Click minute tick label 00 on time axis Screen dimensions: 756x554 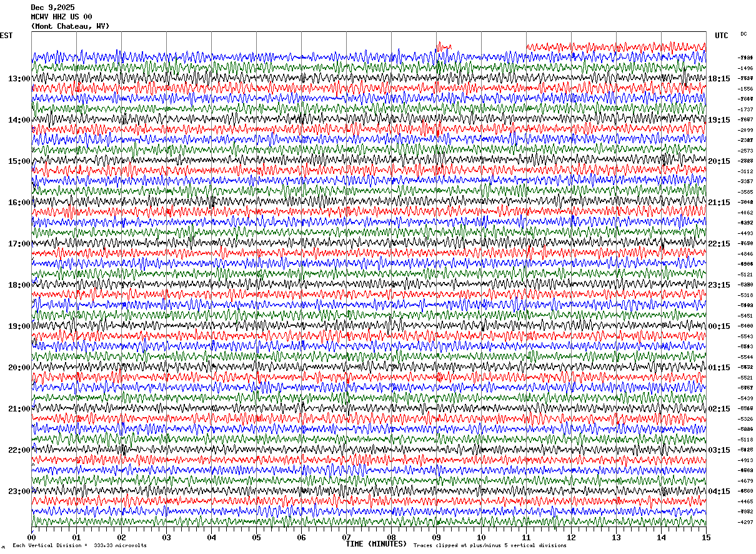point(32,537)
